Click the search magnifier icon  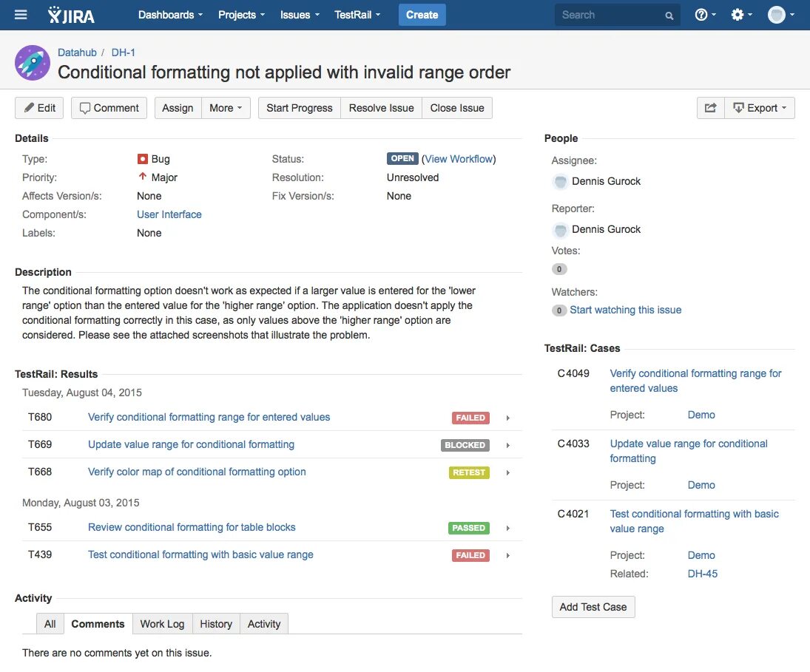click(x=668, y=14)
